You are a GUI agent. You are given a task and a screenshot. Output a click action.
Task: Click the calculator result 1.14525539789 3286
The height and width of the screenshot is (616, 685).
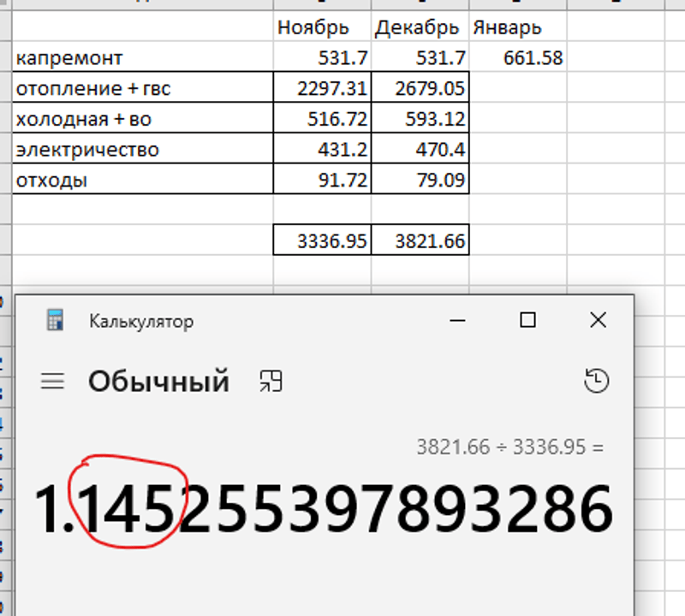tap(324, 509)
